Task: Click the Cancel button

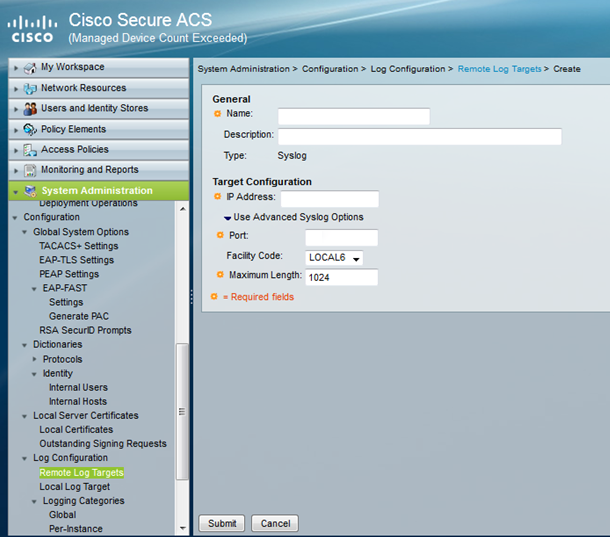Action: (x=275, y=523)
